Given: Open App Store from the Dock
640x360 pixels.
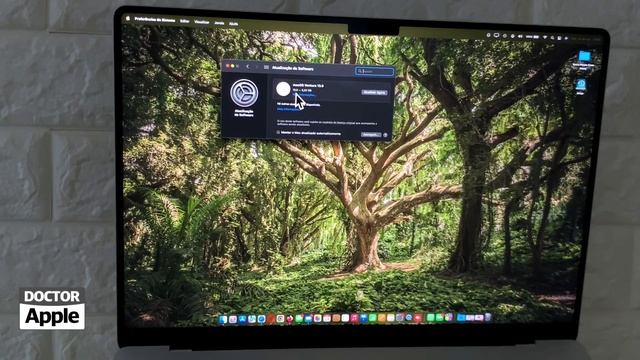Looking at the screenshot, I should (242, 319).
